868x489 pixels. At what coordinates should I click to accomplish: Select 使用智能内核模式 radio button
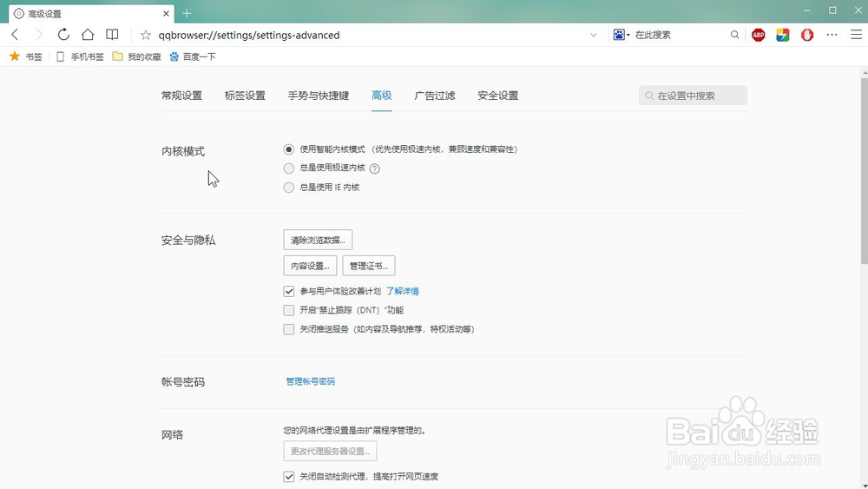[288, 149]
